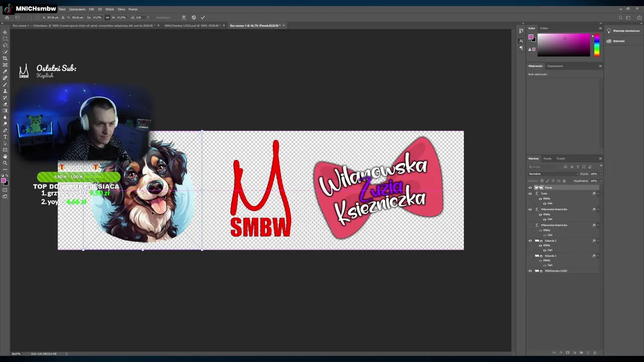This screenshot has height=362, width=644.
Task: Open the Widok menu
Action: [x=109, y=9]
